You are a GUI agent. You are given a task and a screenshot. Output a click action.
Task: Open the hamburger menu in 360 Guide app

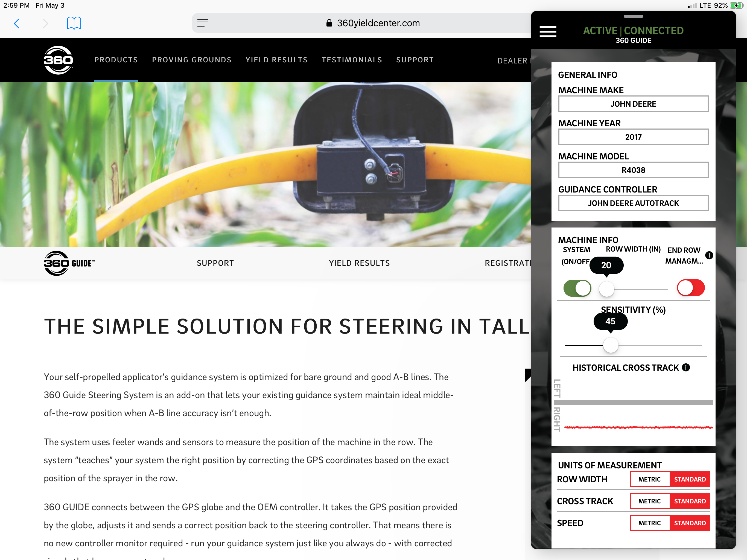548,32
